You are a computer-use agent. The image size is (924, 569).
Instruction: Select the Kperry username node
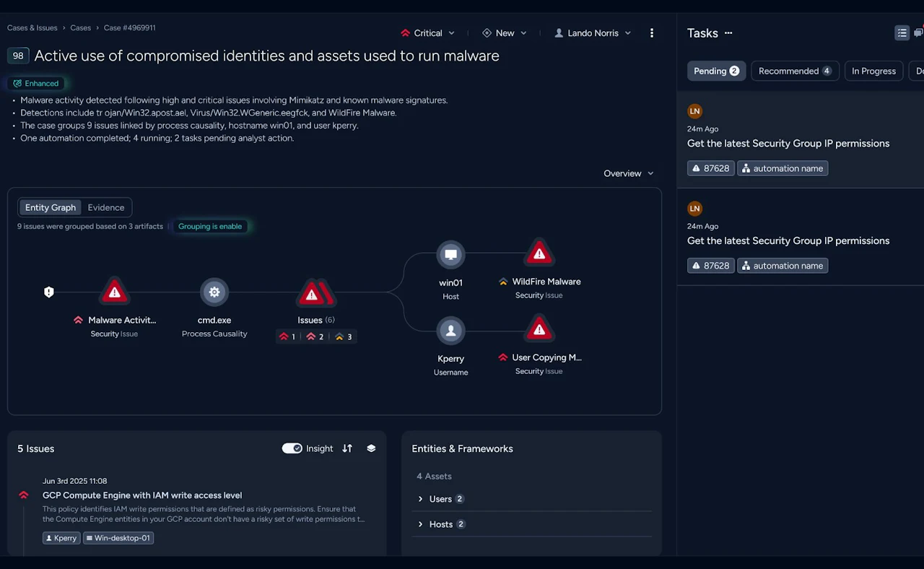coord(450,330)
